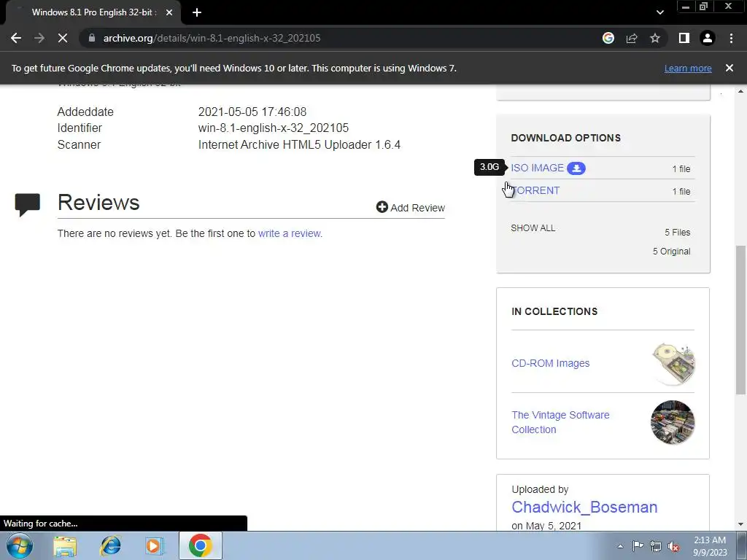This screenshot has width=747, height=560.
Task: Click the site lock icon in address bar
Action: click(92, 38)
